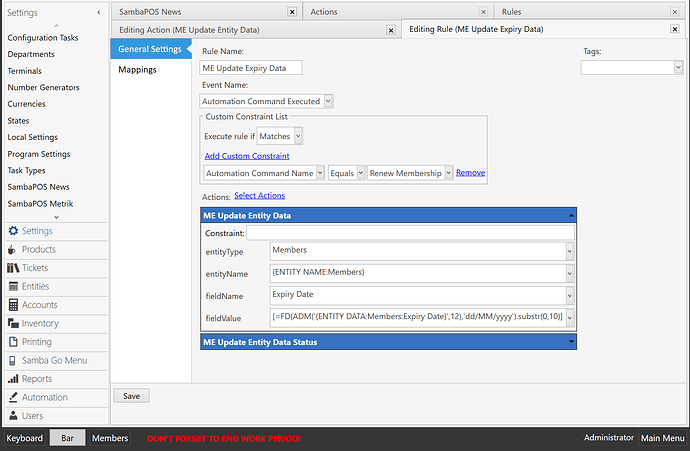Open Entities section icon

tap(14, 286)
